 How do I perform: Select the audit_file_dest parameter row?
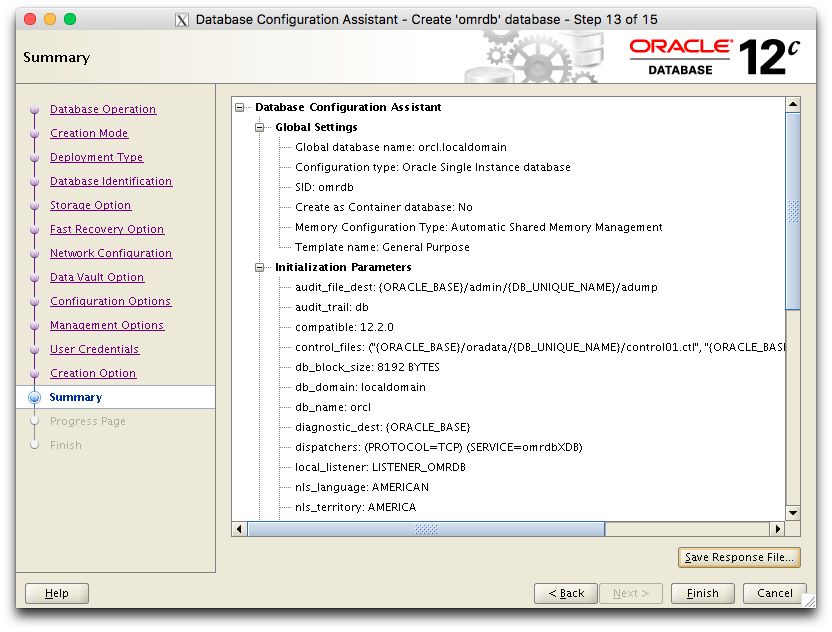476,288
